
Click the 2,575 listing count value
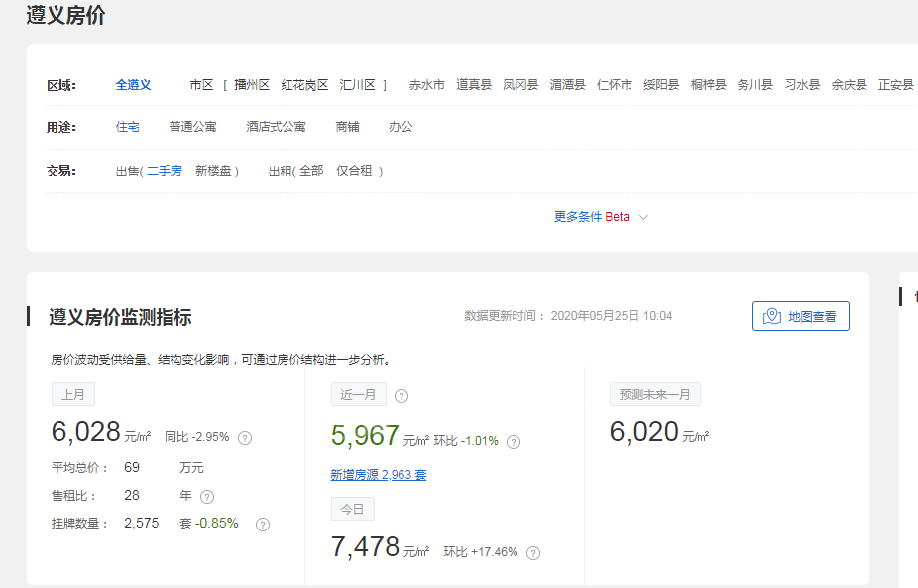141,523
